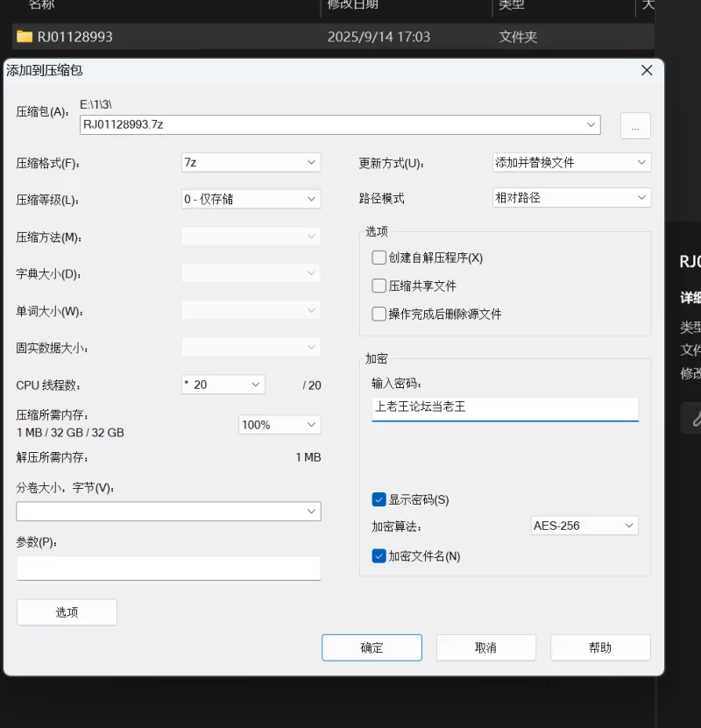Click the 选项 button at the bottom left
701x728 pixels.
[67, 612]
